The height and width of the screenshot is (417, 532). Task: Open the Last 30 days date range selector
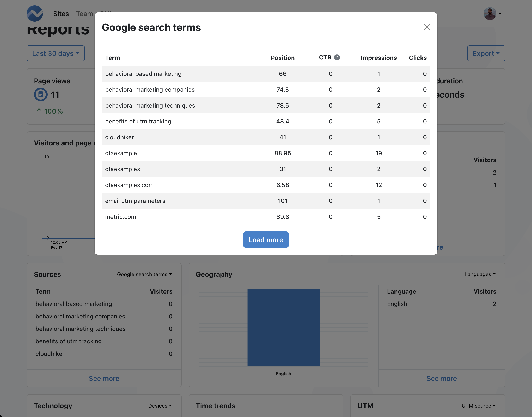click(55, 53)
